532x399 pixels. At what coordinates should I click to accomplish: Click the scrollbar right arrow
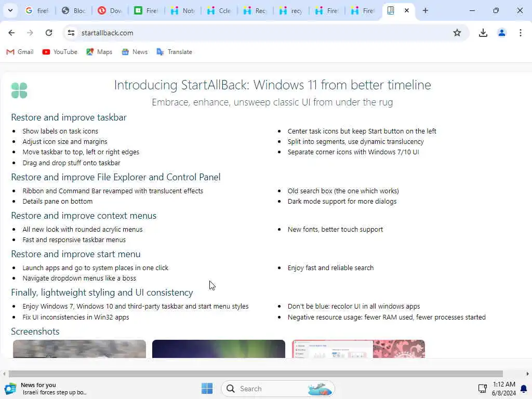(528, 374)
